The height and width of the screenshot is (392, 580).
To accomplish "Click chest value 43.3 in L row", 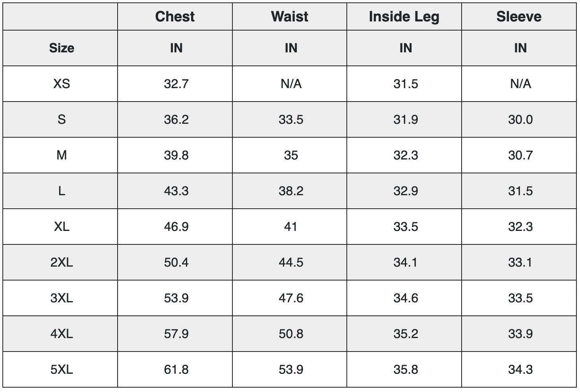I will click(x=176, y=191).
